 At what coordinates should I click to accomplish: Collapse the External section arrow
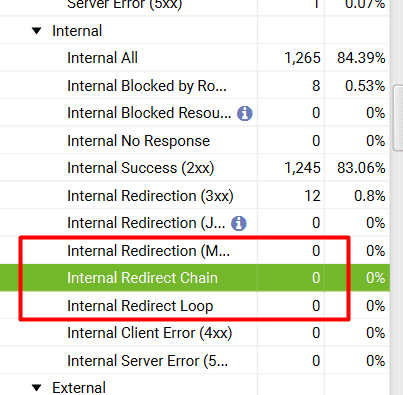pos(36,388)
